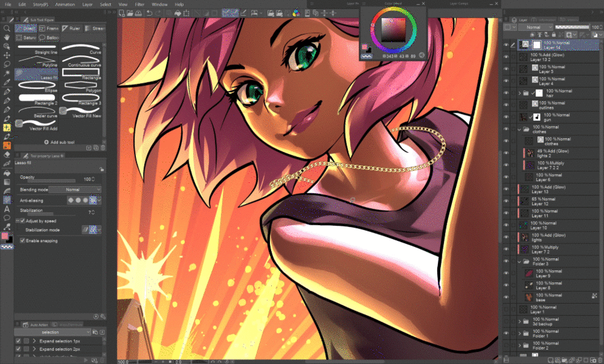Open the Edit menu
Viewport: 604px width, 364px height.
[22, 4]
